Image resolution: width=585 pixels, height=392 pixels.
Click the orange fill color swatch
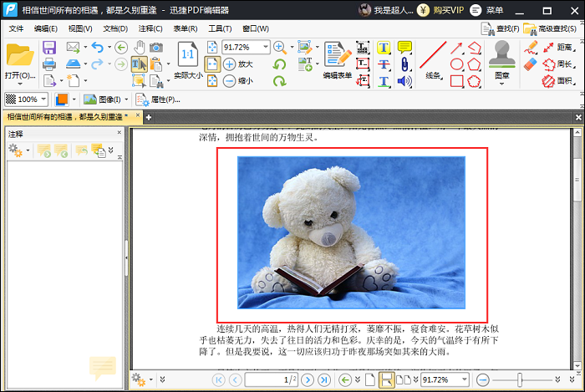pos(62,99)
